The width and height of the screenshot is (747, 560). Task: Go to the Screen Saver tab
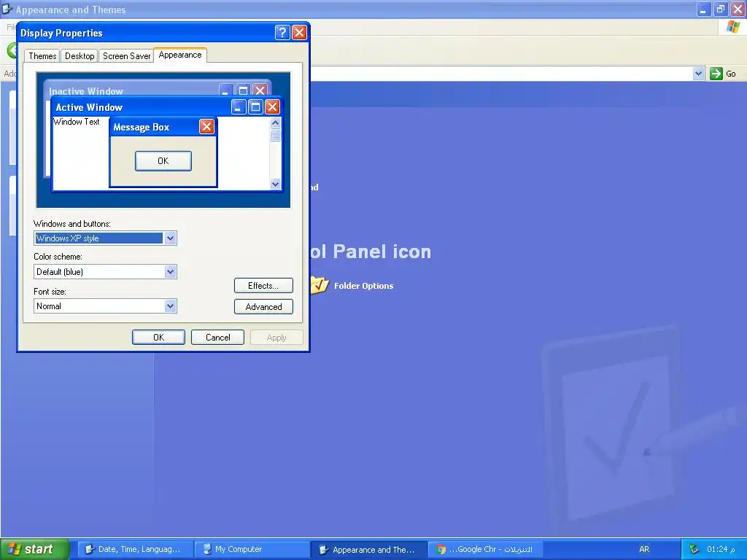pos(126,55)
